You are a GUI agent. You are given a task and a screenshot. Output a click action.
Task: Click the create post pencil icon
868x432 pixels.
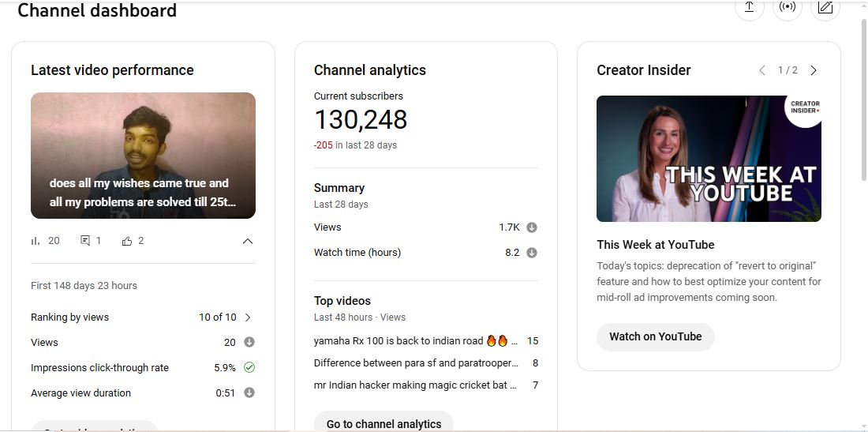825,7
